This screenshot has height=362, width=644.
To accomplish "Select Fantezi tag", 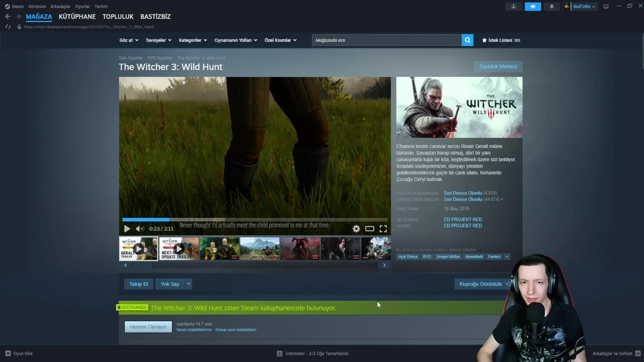I will click(494, 256).
